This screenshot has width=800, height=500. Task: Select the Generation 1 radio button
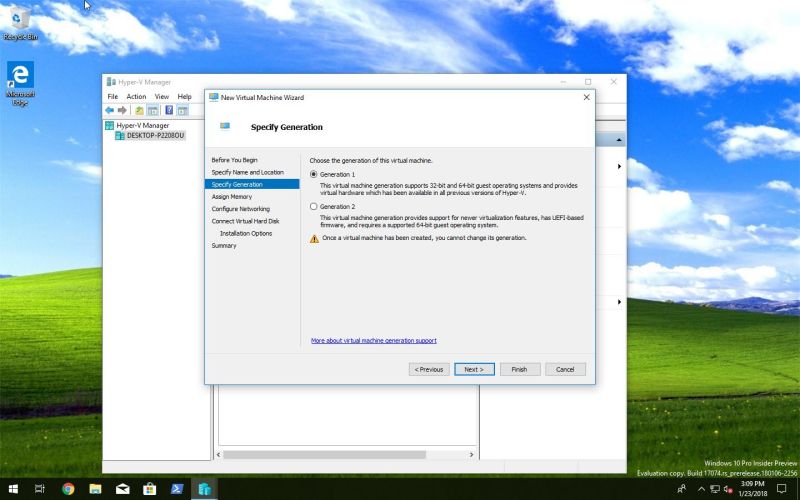pos(313,174)
